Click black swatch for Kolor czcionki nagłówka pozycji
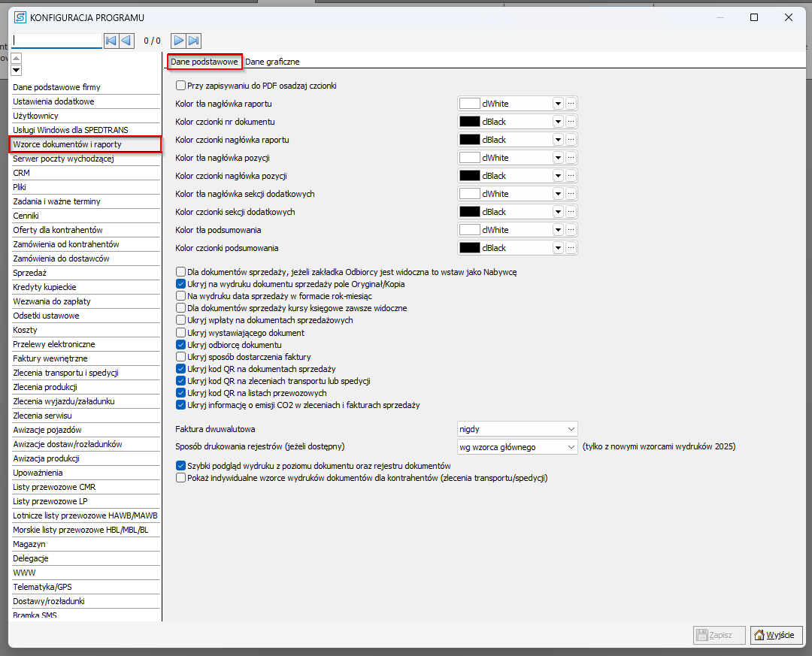 tap(470, 176)
